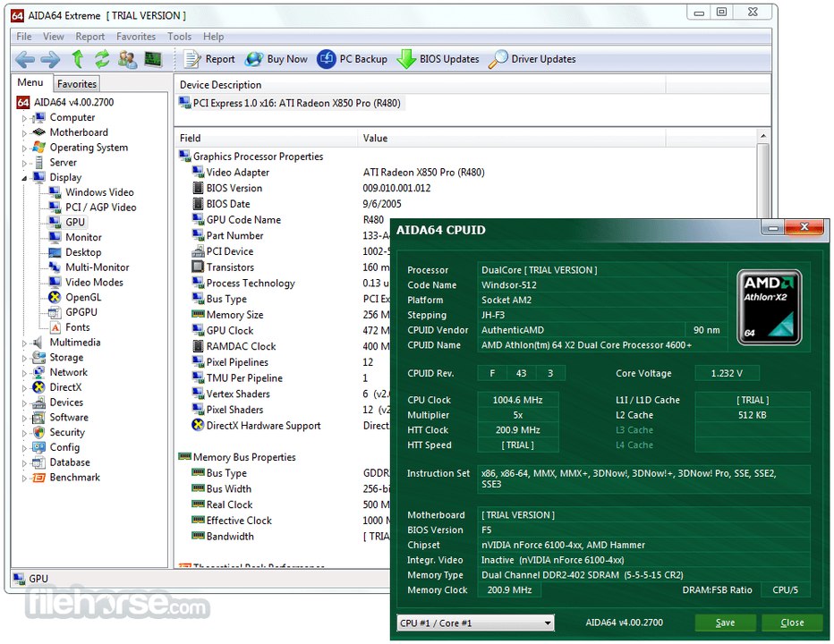Expand the Devices tree node
834x644 pixels.
click(24, 403)
